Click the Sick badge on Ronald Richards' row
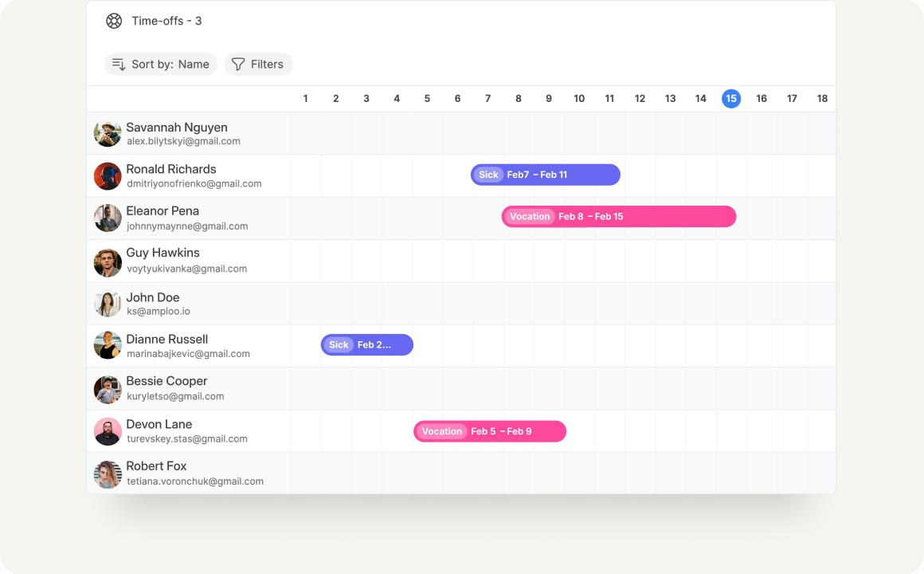 (x=487, y=175)
